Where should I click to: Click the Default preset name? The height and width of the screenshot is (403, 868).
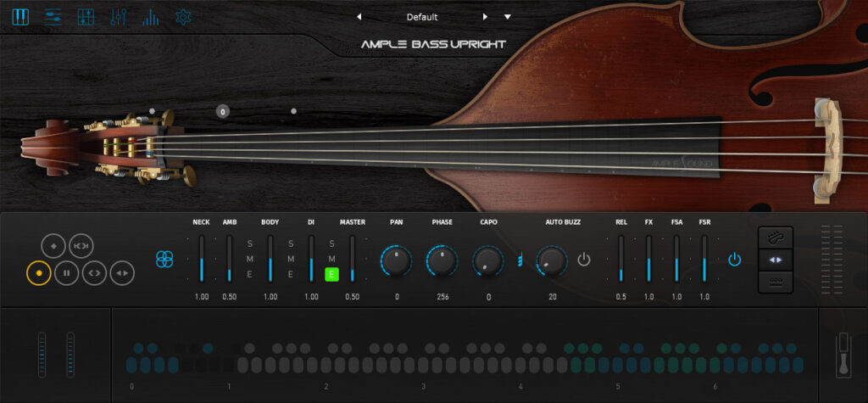point(422,17)
